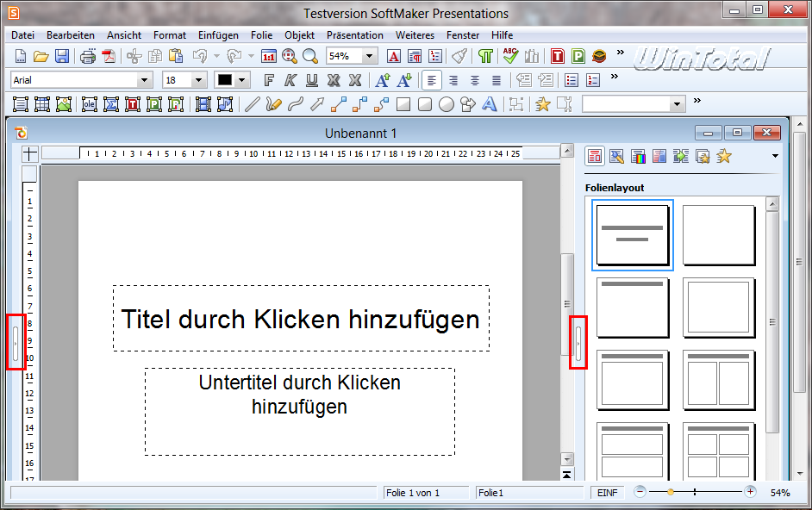Toggle underline with the U button
Image resolution: width=812 pixels, height=510 pixels.
(x=312, y=80)
